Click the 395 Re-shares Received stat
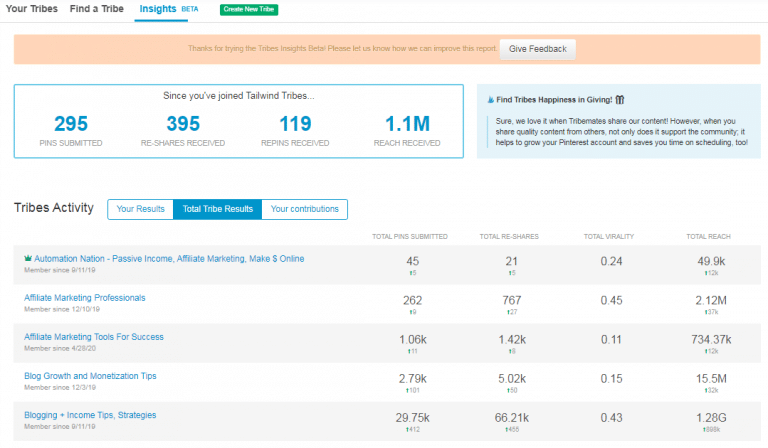 point(183,130)
